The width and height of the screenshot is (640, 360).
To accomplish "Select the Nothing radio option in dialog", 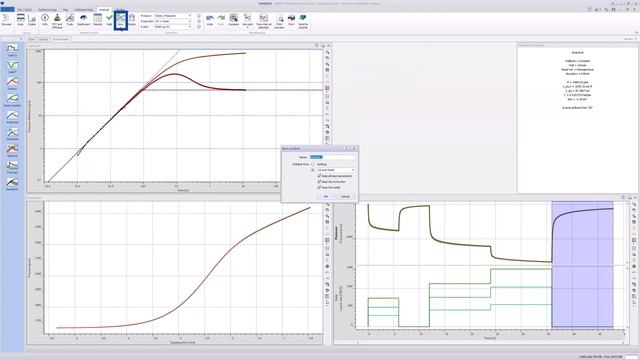I will 313,164.
